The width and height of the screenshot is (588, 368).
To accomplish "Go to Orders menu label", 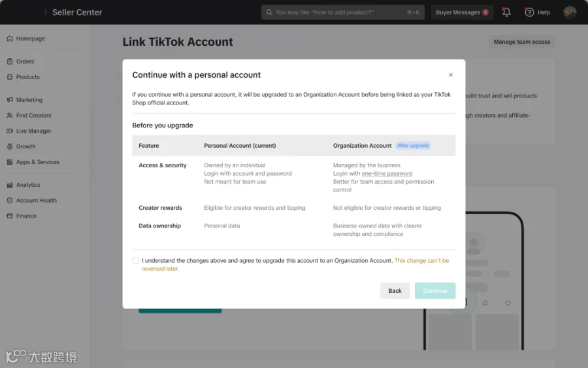I will pyautogui.click(x=25, y=61).
